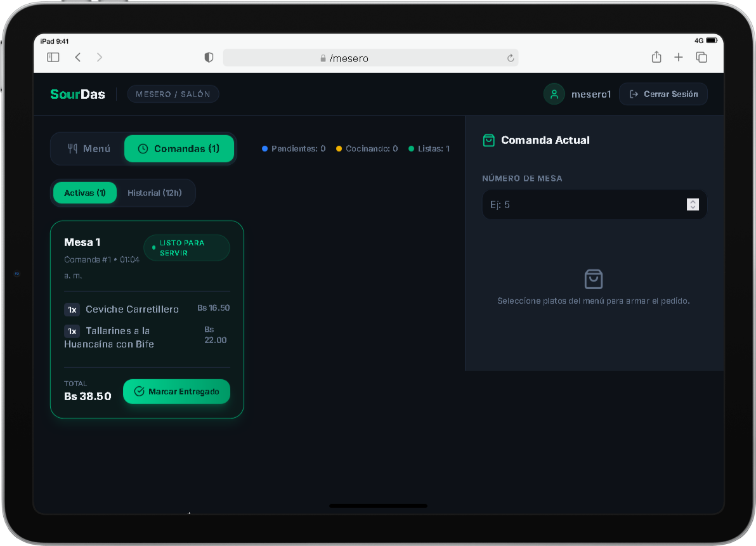Click the table number stepper arrows

pos(693,204)
